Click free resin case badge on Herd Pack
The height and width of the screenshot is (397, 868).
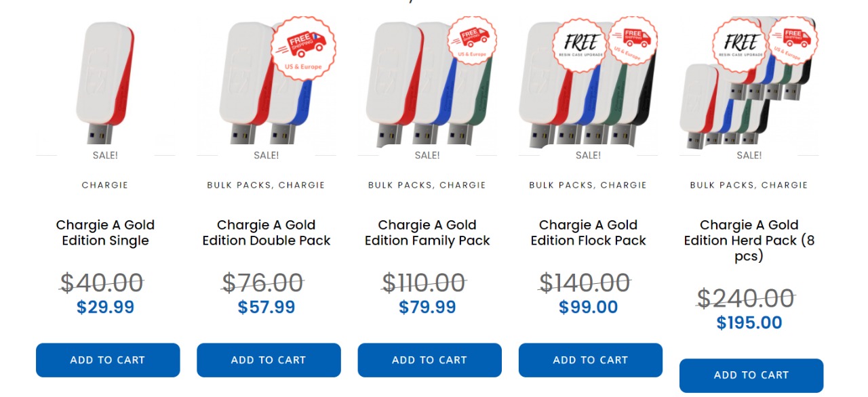(739, 45)
